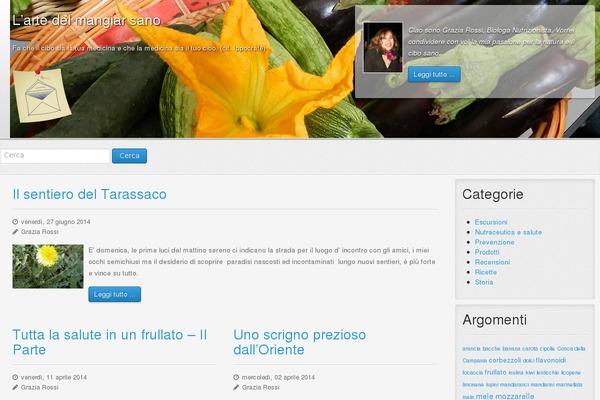The height and width of the screenshot is (400, 600).
Task: Open Uno scrigno prezioso dall'Oriente article
Action: coord(300,342)
